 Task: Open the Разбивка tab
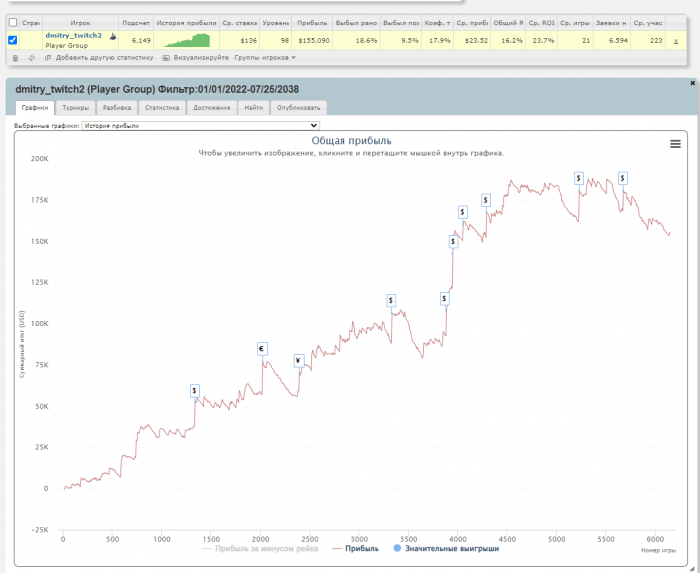[117, 108]
